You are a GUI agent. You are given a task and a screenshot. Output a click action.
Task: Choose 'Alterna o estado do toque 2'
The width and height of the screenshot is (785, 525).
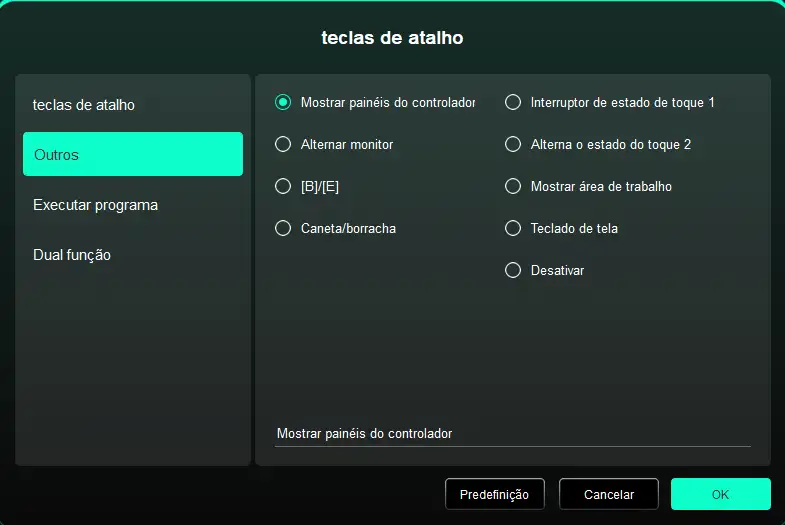click(513, 144)
